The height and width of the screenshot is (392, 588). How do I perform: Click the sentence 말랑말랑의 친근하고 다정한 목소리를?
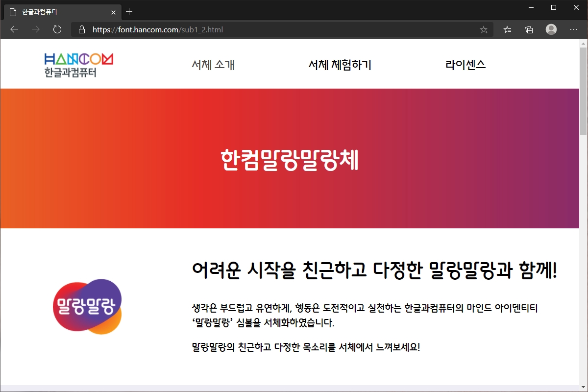(x=306, y=347)
